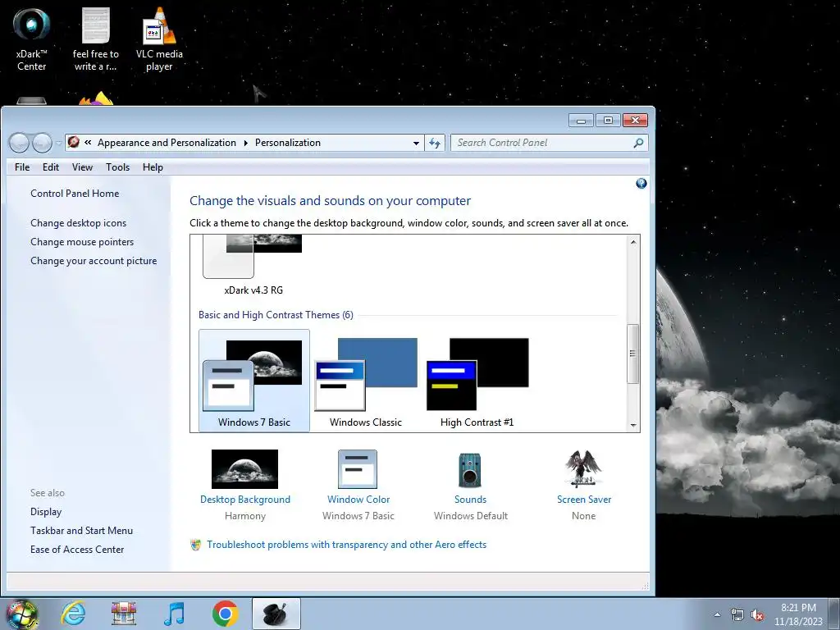The width and height of the screenshot is (840, 630).
Task: Select the 'feel free to write a r...' document icon
Action: pyautogui.click(x=95, y=39)
